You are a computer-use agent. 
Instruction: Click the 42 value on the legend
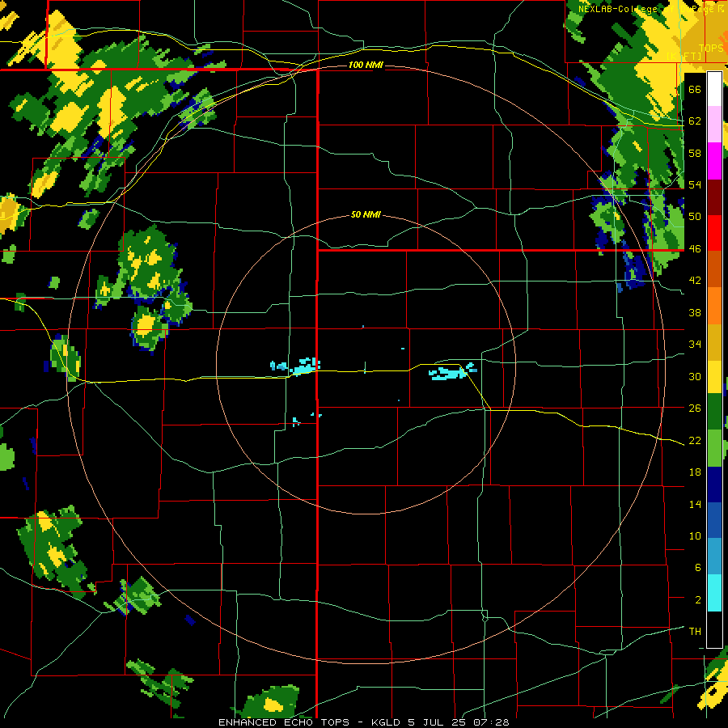coord(695,281)
